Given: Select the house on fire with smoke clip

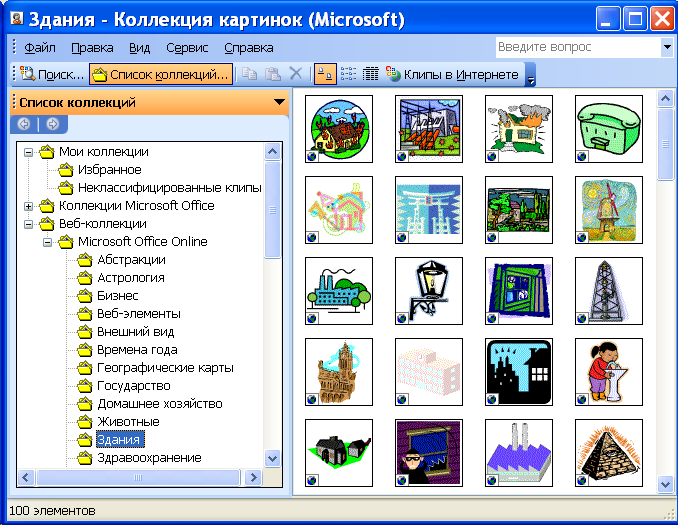Looking at the screenshot, I should click(519, 129).
